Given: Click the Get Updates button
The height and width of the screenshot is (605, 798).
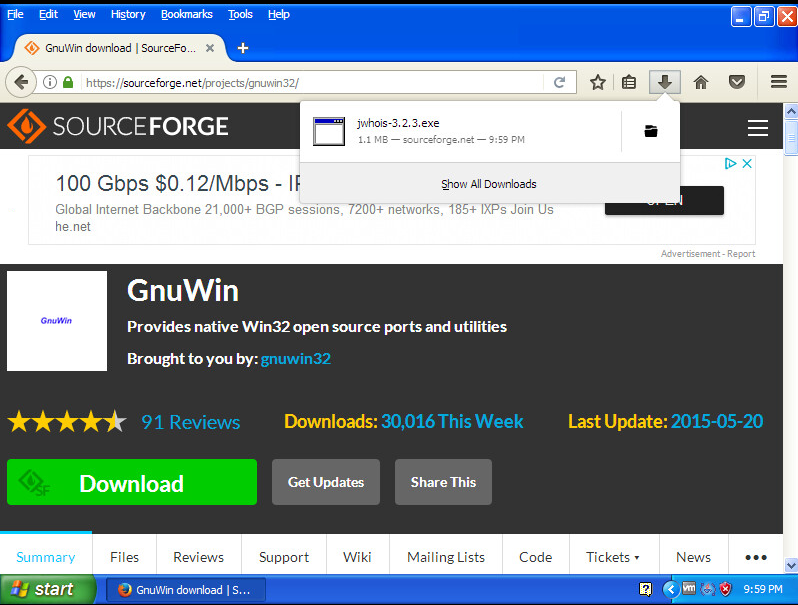Looking at the screenshot, I should 326,482.
